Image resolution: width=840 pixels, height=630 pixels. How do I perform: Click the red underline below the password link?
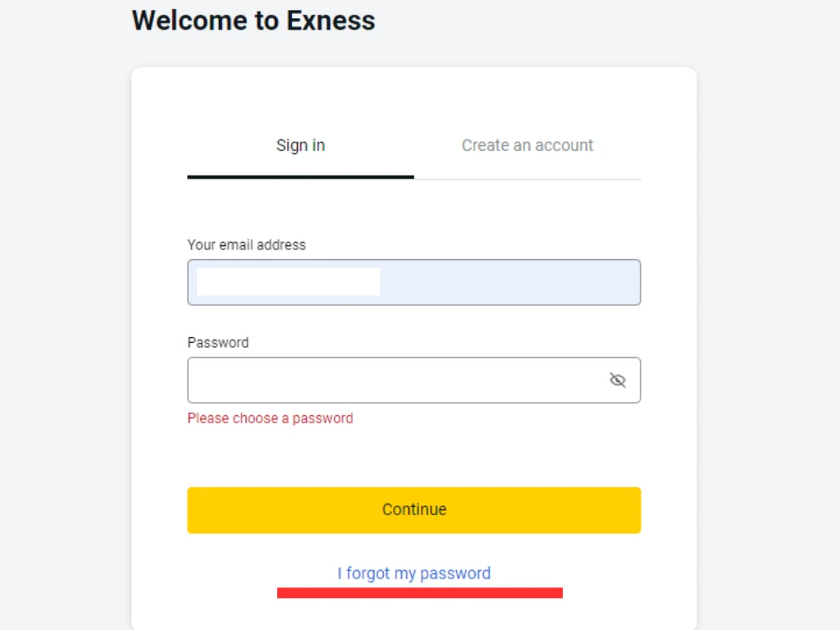420,590
